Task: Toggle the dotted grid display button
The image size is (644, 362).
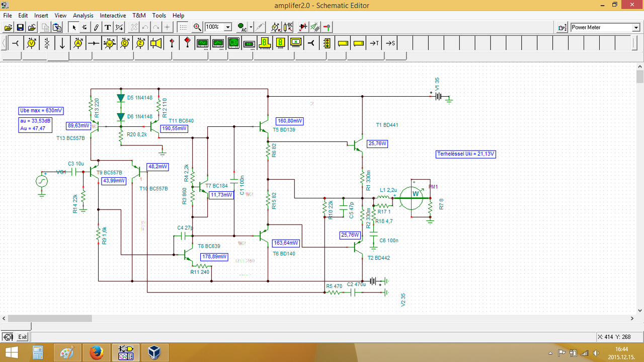Action: coord(183,28)
